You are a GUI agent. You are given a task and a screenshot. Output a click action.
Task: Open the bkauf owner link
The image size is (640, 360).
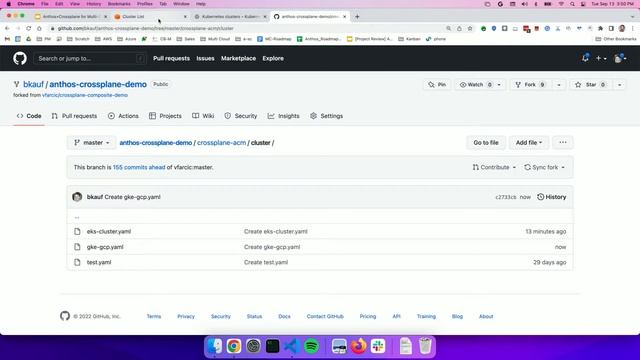[x=33, y=84]
